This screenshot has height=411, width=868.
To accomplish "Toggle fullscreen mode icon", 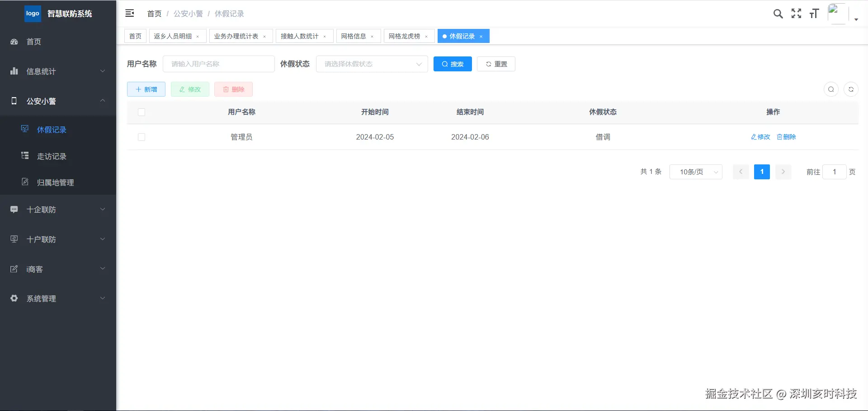I will pos(797,14).
